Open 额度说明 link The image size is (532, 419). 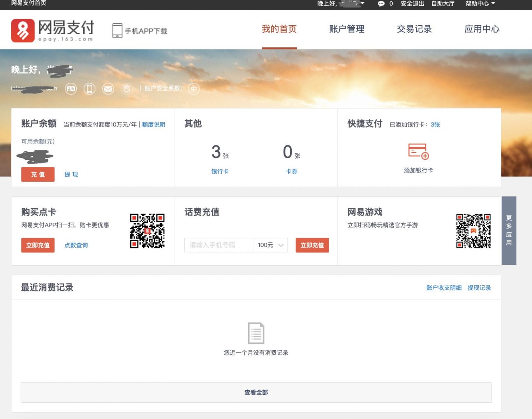(153, 124)
